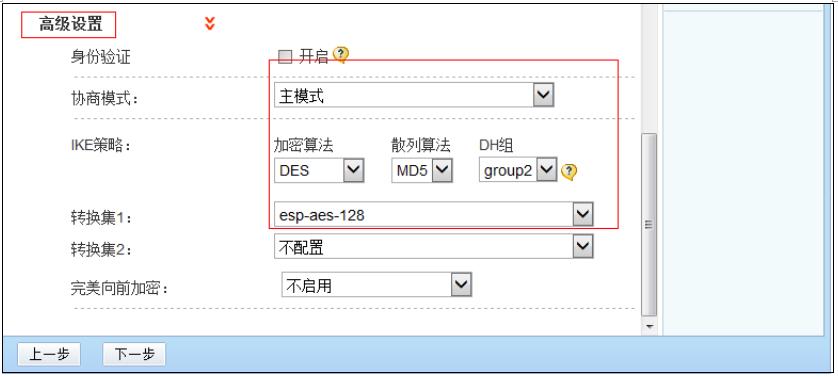Click the 主模式 text in 协商模式 field
Screen dimensions: 838x377
[301, 96]
